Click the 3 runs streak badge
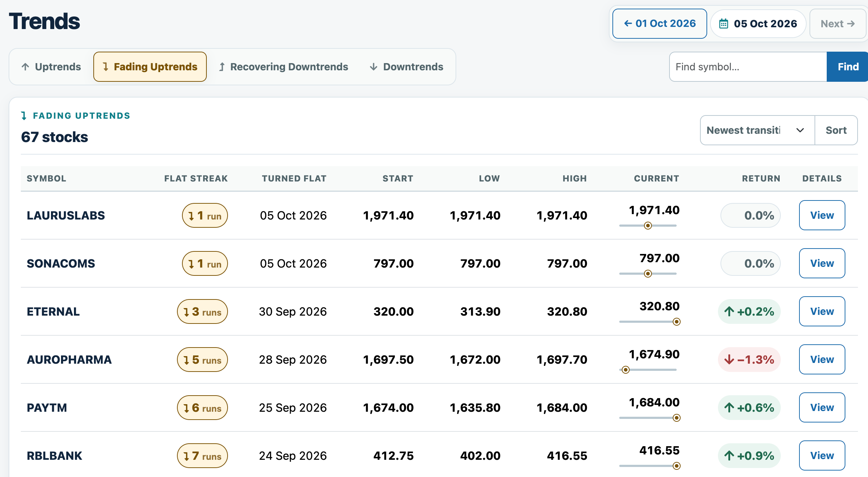This screenshot has width=868, height=477. (202, 312)
